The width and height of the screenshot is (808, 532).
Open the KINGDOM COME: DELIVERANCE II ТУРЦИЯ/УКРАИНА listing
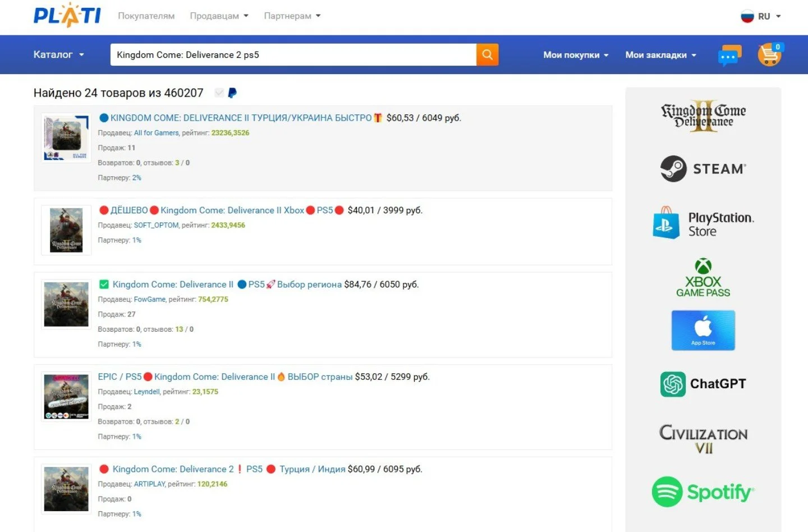tap(241, 118)
